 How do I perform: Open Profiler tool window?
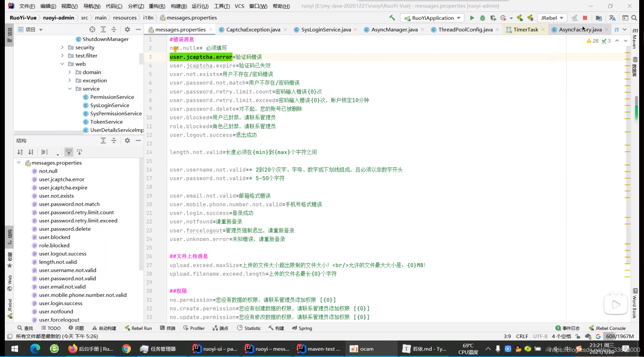194,328
